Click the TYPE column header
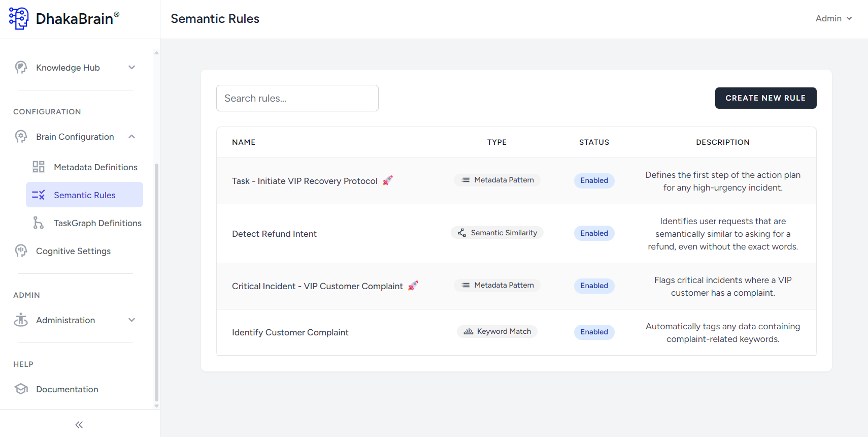868x437 pixels. point(497,142)
